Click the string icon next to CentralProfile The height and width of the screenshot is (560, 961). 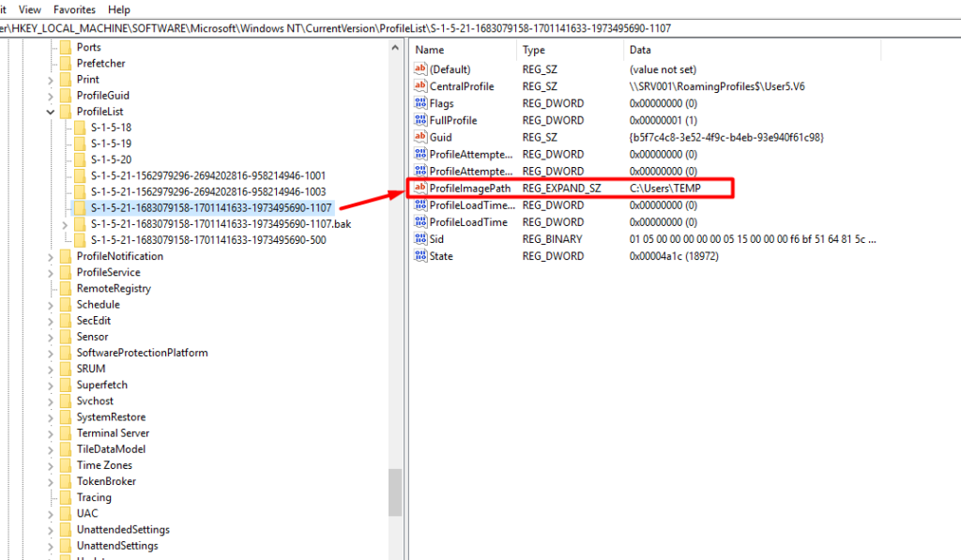tap(419, 85)
